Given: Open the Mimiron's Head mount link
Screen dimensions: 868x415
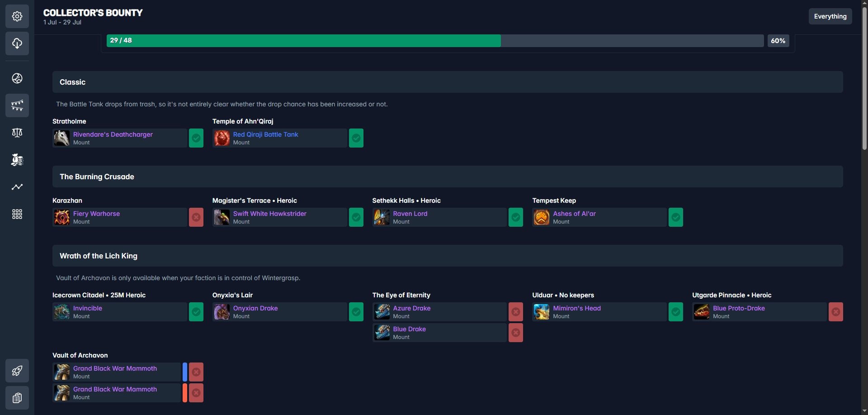Looking at the screenshot, I should tap(576, 308).
